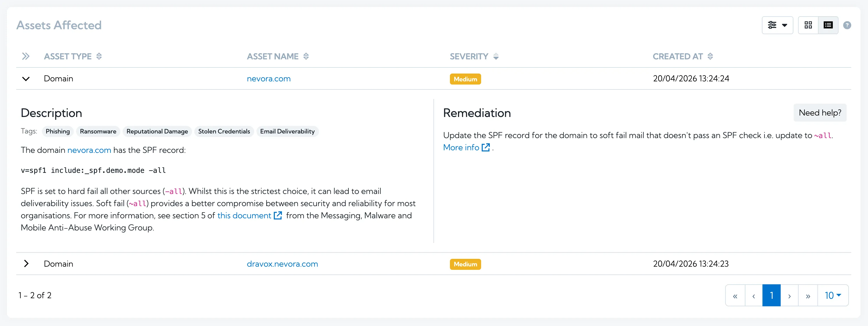Screen dimensions: 868x326
Task: Go to the last page with double-arrow control
Action: point(808,295)
